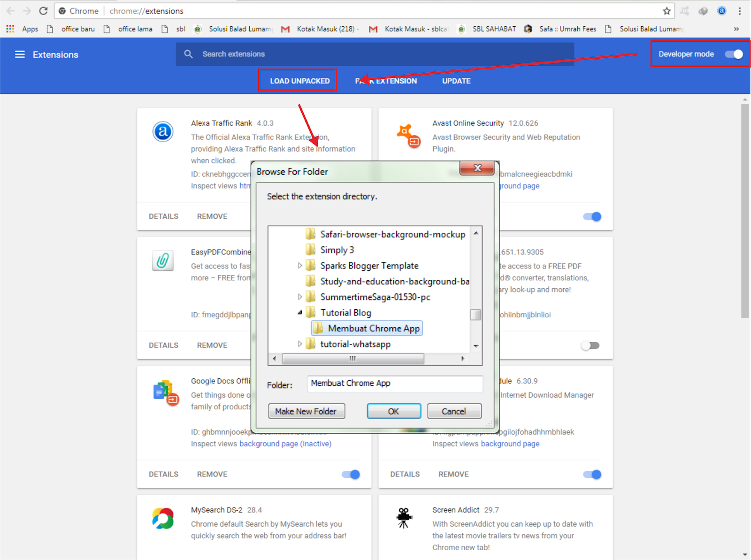Open DETAILS for EasyPDFCombine
This screenshot has height=560, width=751.
[163, 345]
